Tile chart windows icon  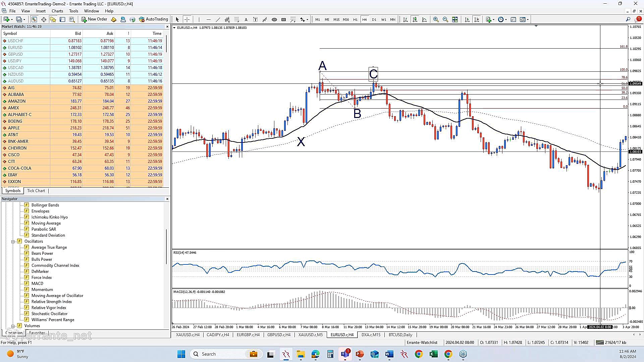pos(455,19)
